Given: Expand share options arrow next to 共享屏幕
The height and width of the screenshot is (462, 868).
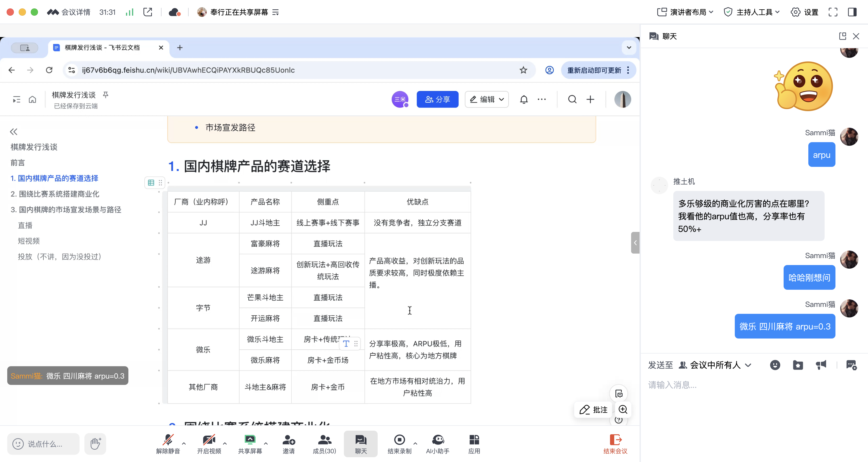Looking at the screenshot, I should tap(266, 444).
